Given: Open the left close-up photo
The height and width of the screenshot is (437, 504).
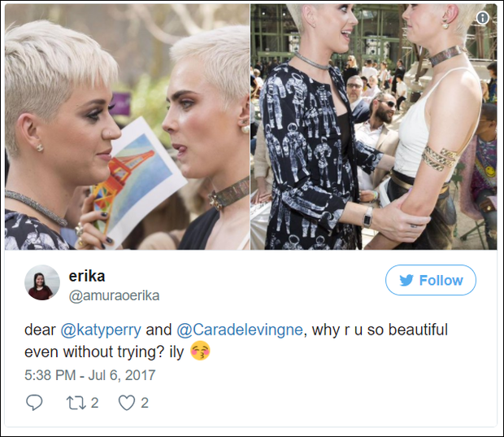Looking at the screenshot, I should pos(127,127).
